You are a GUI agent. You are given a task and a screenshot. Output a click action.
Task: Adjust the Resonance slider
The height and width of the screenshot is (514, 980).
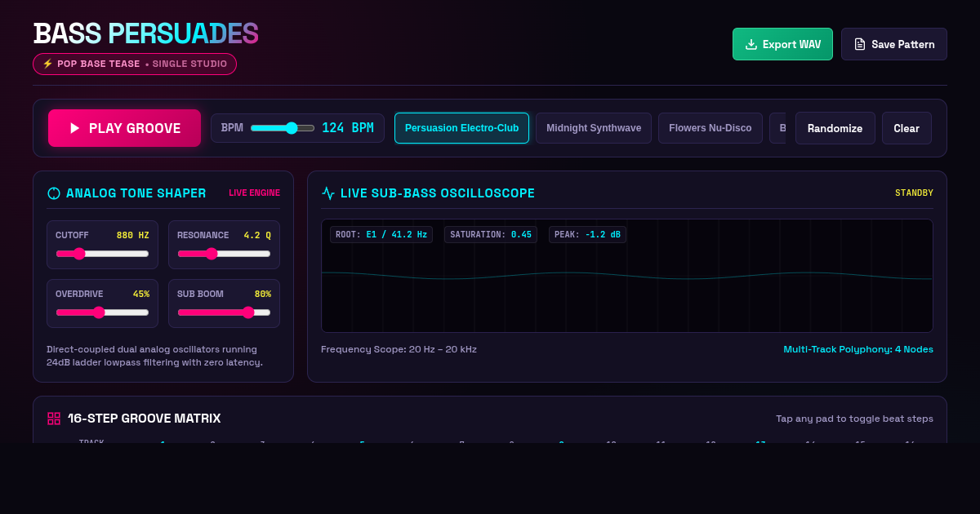coord(224,254)
